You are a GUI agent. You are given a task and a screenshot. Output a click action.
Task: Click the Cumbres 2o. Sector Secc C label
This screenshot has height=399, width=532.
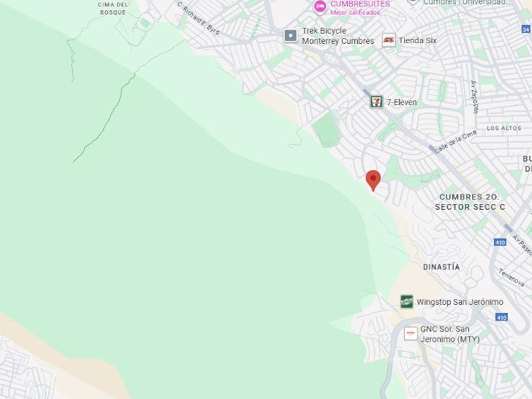pyautogui.click(x=470, y=202)
